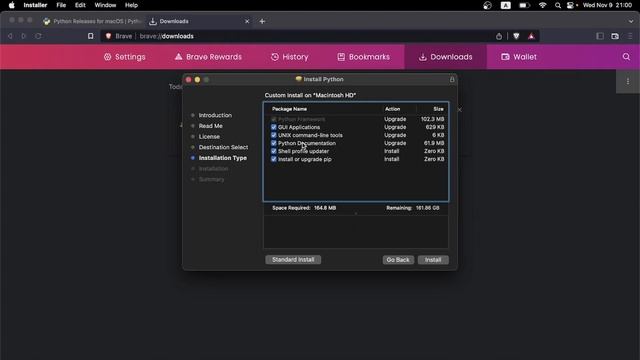Open the Brave main hamburger menu
Viewport: 640px width, 360px height.
coord(630,36)
